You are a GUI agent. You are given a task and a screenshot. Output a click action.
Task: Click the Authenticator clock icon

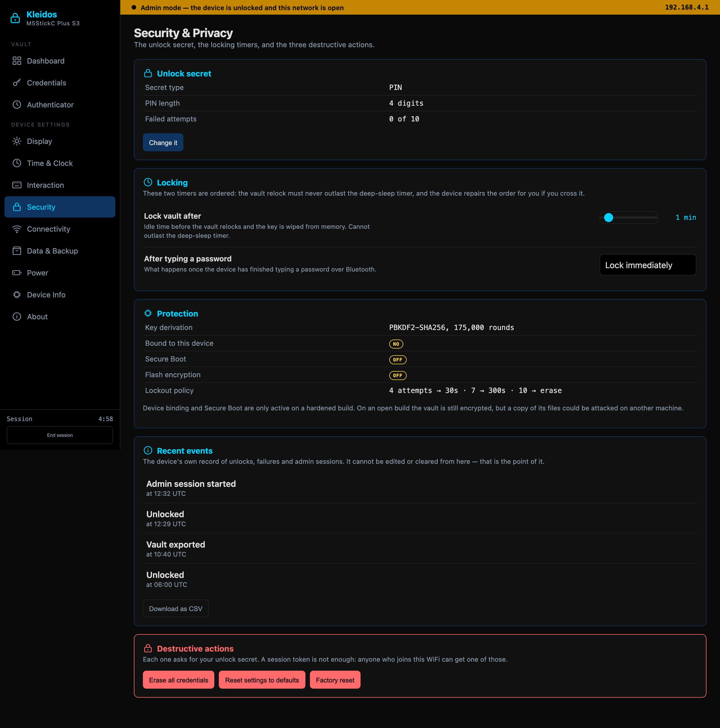pos(17,104)
